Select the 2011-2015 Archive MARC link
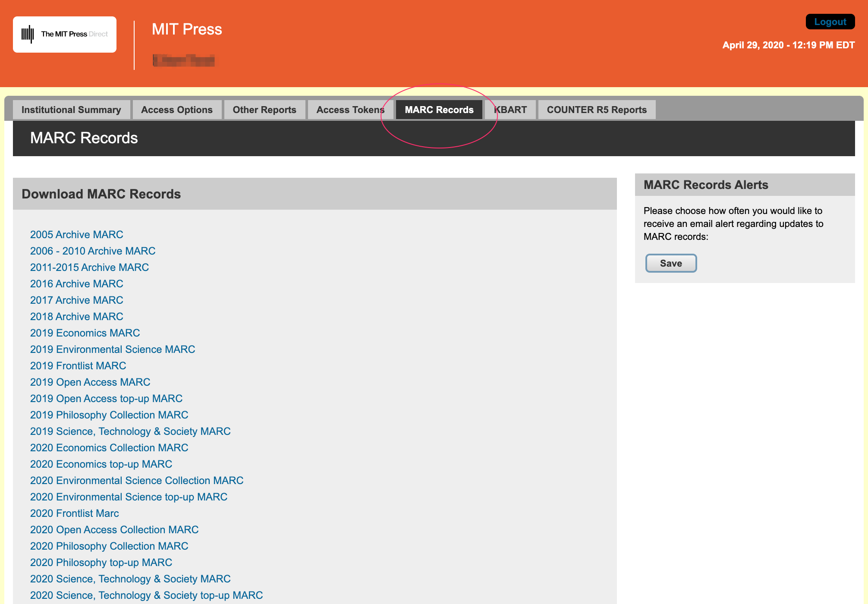The width and height of the screenshot is (868, 604). pos(89,267)
